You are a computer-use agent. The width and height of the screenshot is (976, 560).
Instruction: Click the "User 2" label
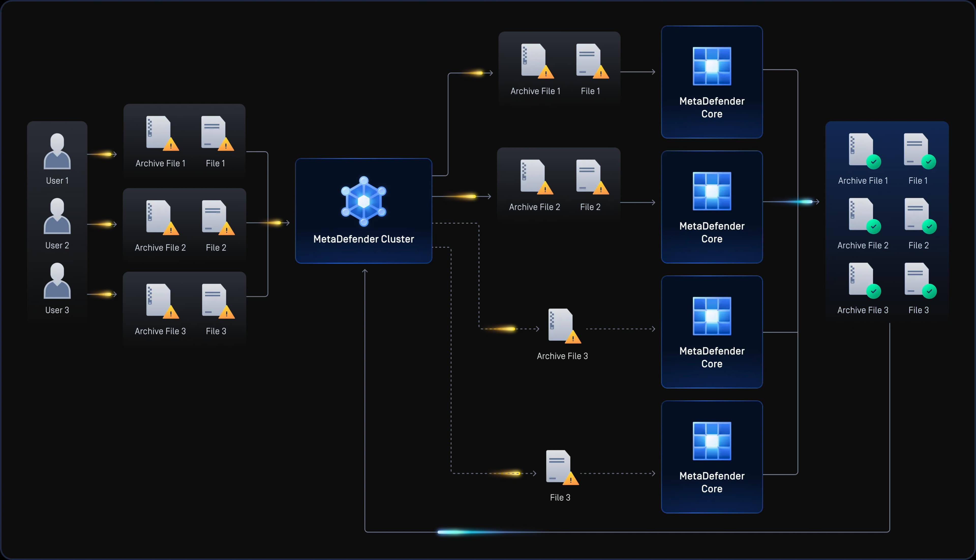pos(57,245)
